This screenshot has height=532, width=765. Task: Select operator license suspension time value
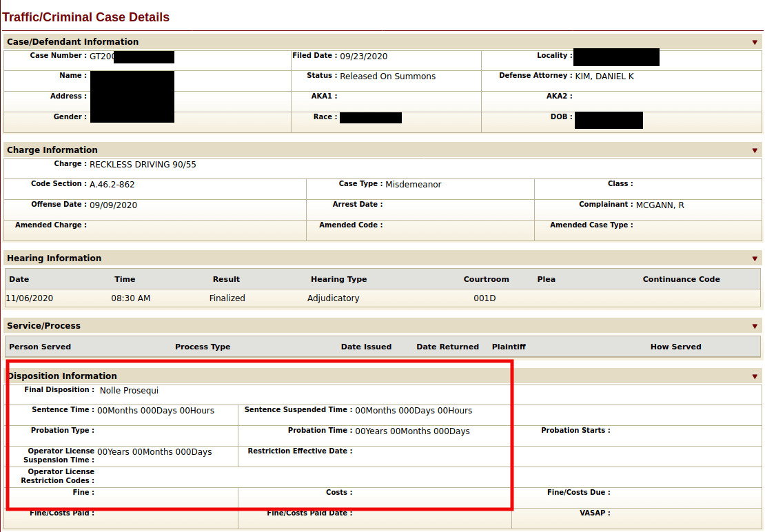[154, 452]
